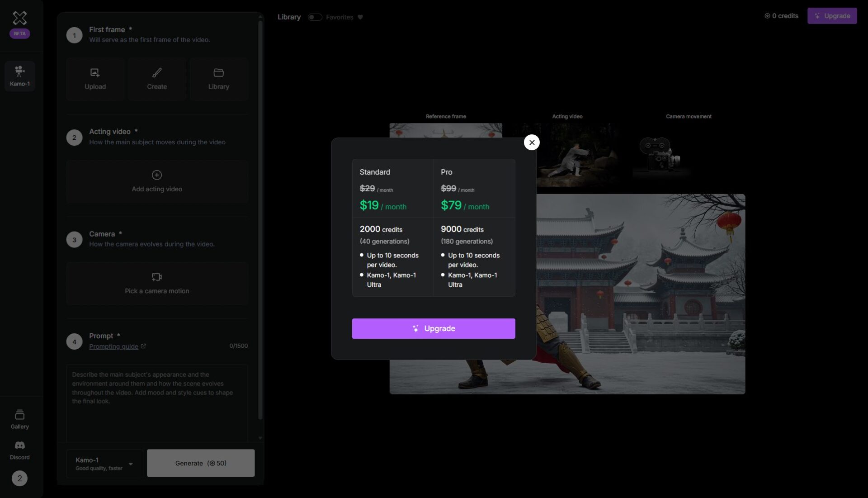Select the Standard plan column
Screen dimensions: 868x498
[x=392, y=228]
